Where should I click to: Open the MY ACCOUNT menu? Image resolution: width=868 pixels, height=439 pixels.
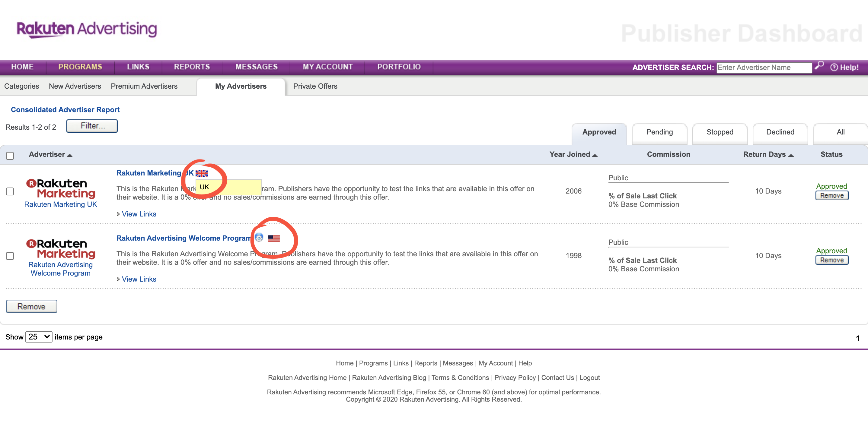coord(327,67)
